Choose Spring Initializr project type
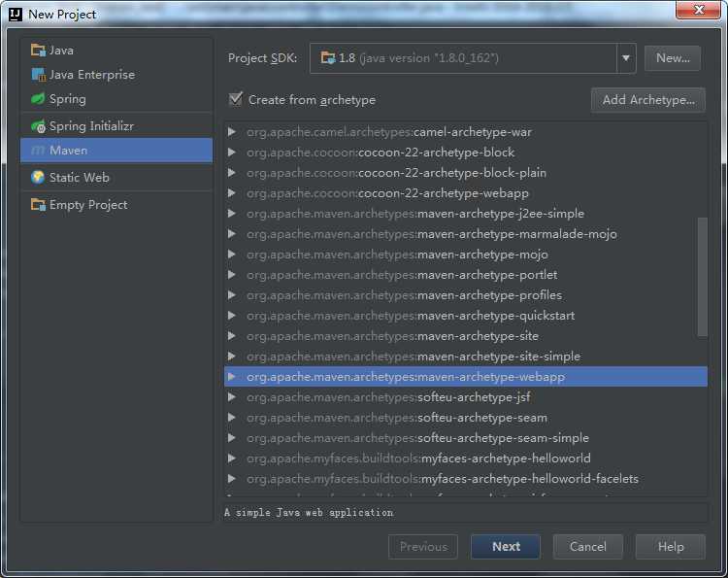The image size is (728, 578). 116,126
